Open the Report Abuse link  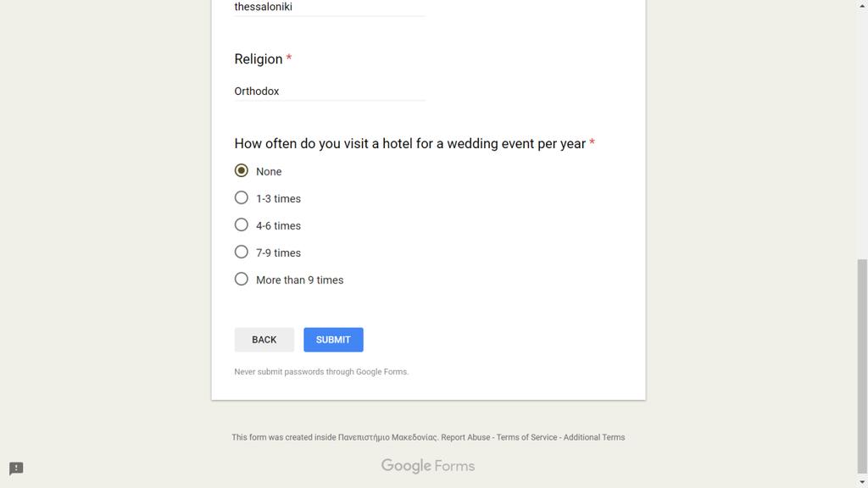point(465,437)
